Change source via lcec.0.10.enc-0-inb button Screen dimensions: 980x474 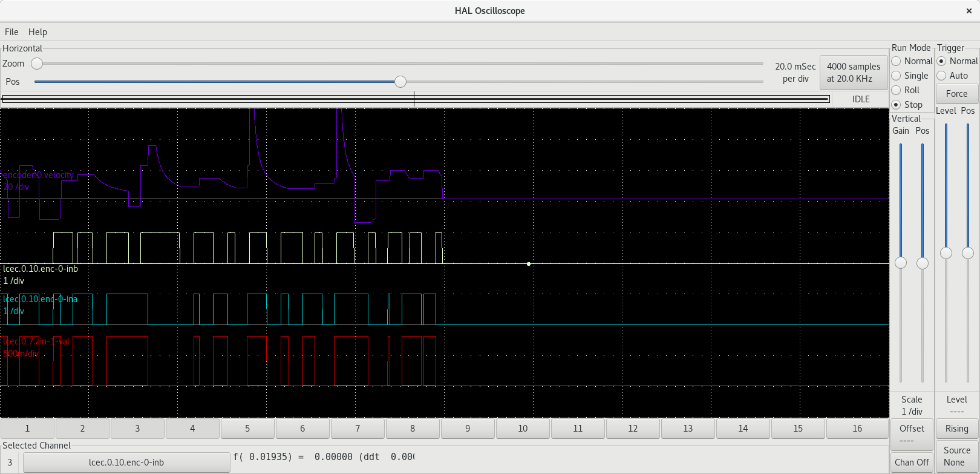pos(126,462)
